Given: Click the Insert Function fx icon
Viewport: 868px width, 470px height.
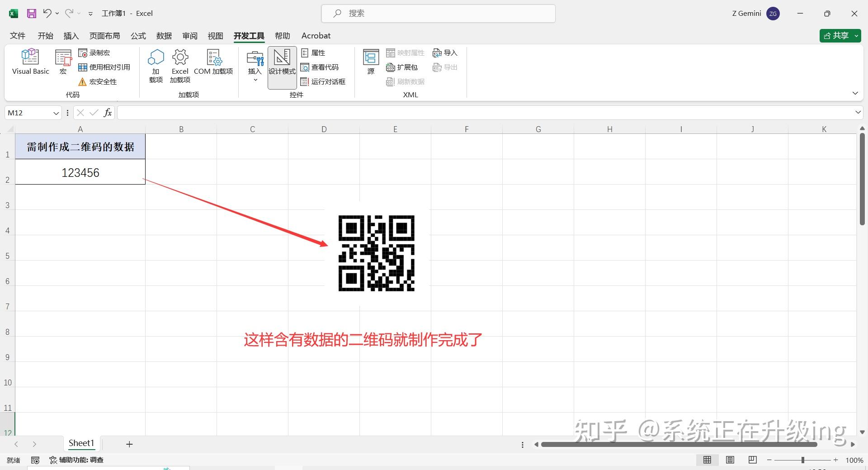Looking at the screenshot, I should tap(108, 113).
